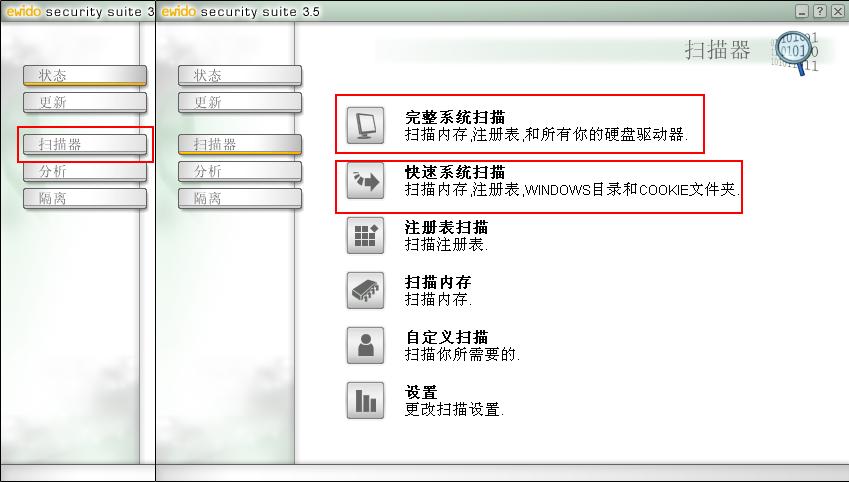The height and width of the screenshot is (482, 849).
Task: Open 分析 tab in right sidebar
Action: (240, 171)
